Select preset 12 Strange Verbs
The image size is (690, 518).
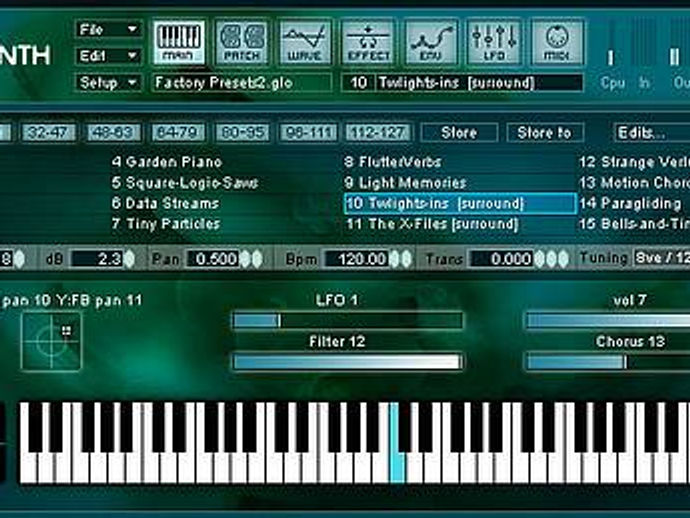[634, 162]
